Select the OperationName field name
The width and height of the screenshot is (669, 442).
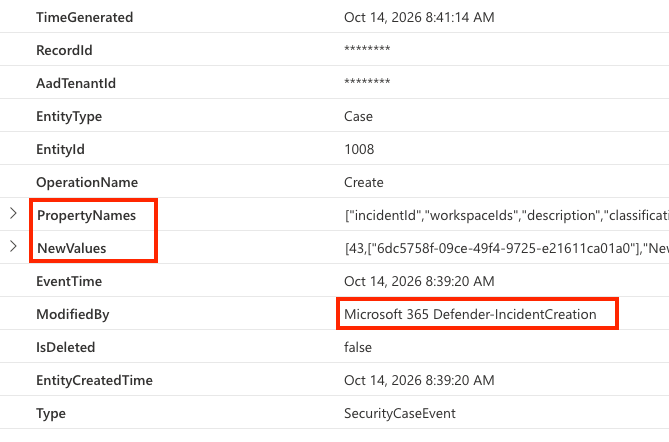point(87,183)
